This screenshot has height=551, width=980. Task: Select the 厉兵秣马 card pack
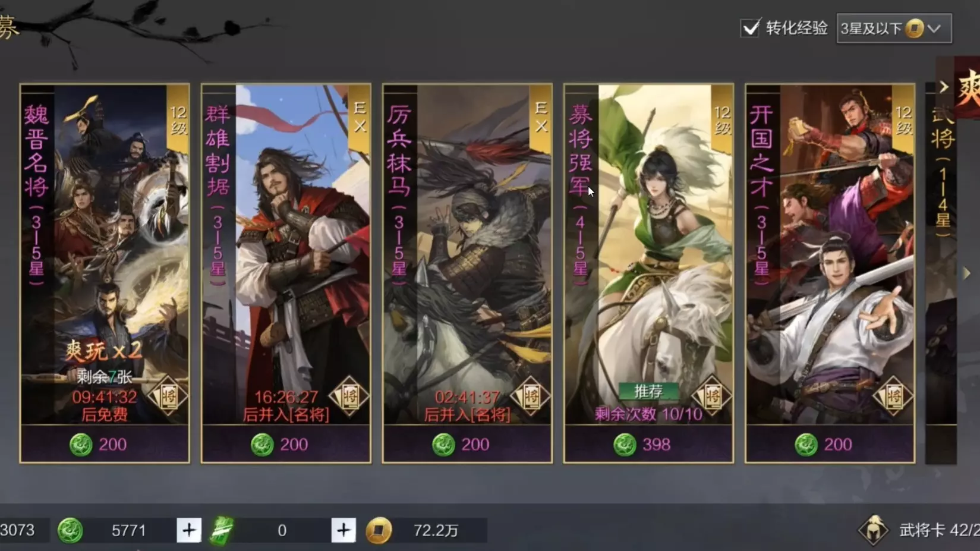467,256
